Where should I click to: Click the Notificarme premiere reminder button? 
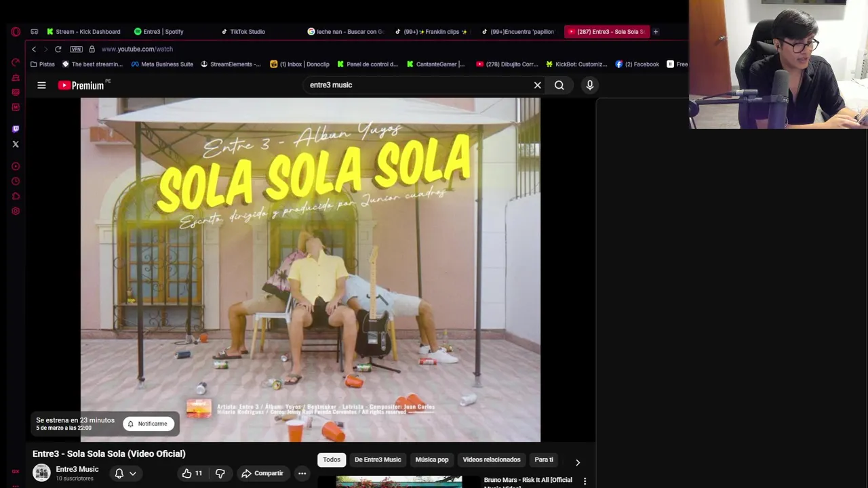(148, 424)
